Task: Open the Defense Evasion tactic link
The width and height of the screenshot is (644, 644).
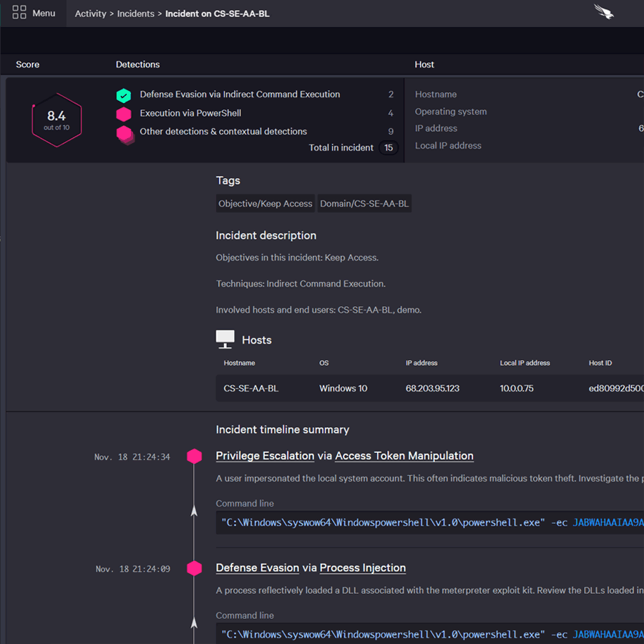Action: (x=257, y=568)
